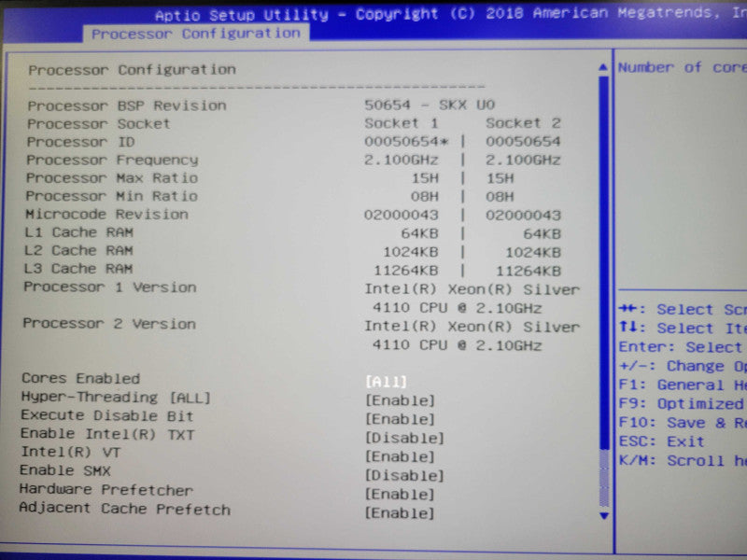The height and width of the screenshot is (560, 747).
Task: Click the L2 Cache RAM label
Action: 78,250
